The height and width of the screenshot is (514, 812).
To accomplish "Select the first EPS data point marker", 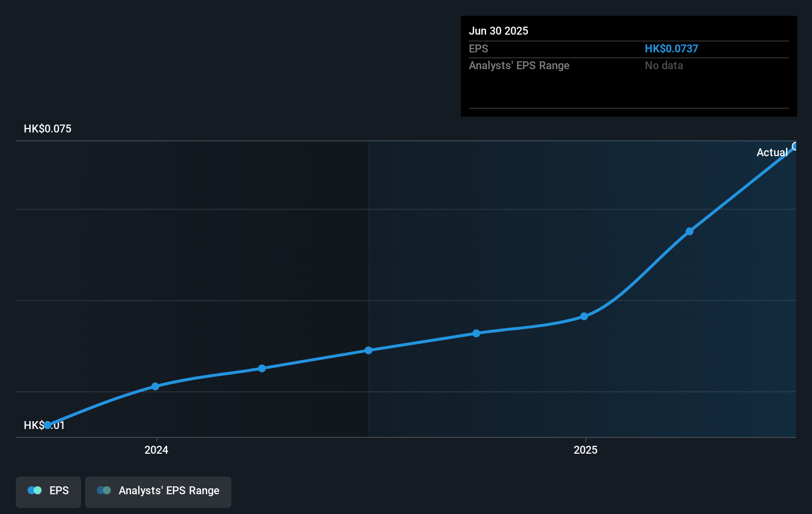I will [x=47, y=424].
